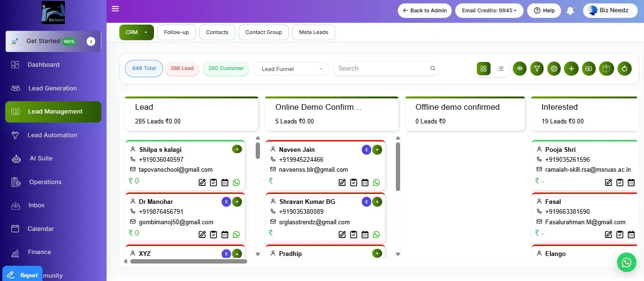644x281 pixels.
Task: Click the import download icon in toolbar
Action: click(589, 69)
